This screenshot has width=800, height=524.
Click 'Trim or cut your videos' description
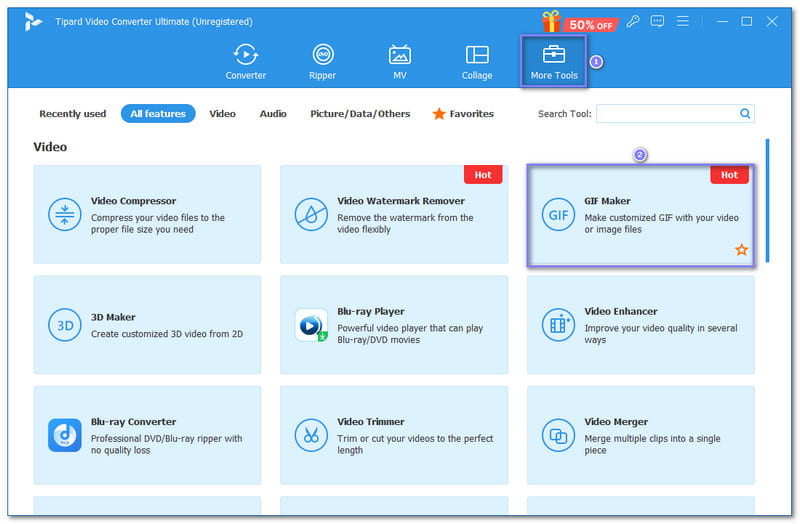click(x=415, y=444)
